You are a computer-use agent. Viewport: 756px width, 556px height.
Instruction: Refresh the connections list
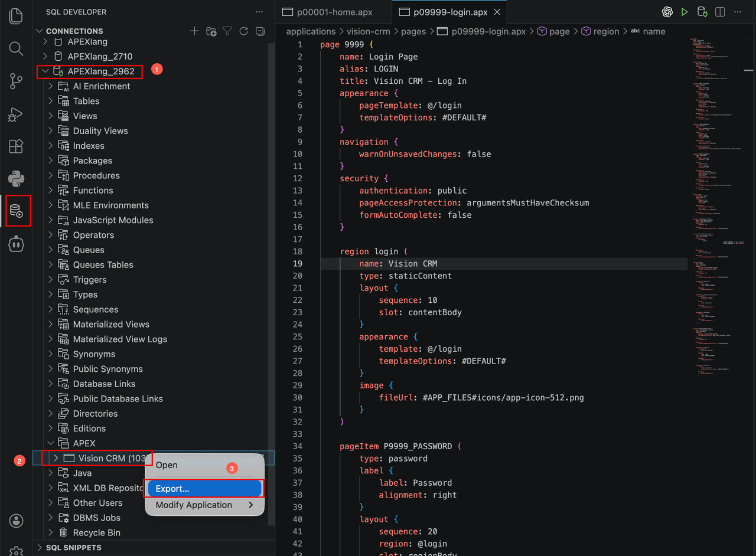(x=243, y=31)
